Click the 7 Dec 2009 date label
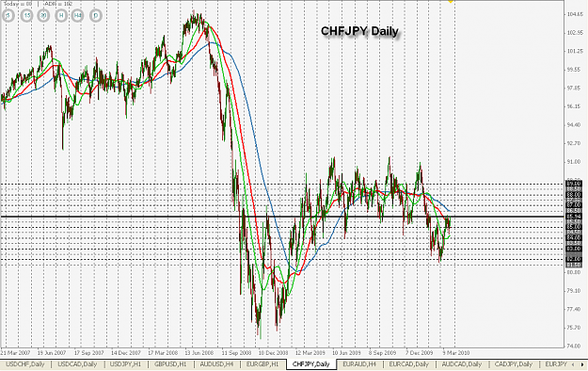The width and height of the screenshot is (588, 371). (420, 353)
